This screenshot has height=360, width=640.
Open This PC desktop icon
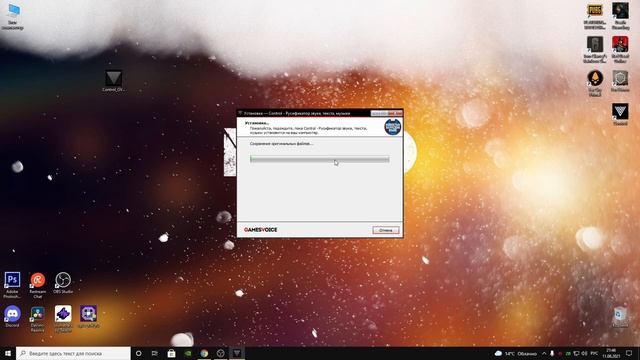click(13, 16)
